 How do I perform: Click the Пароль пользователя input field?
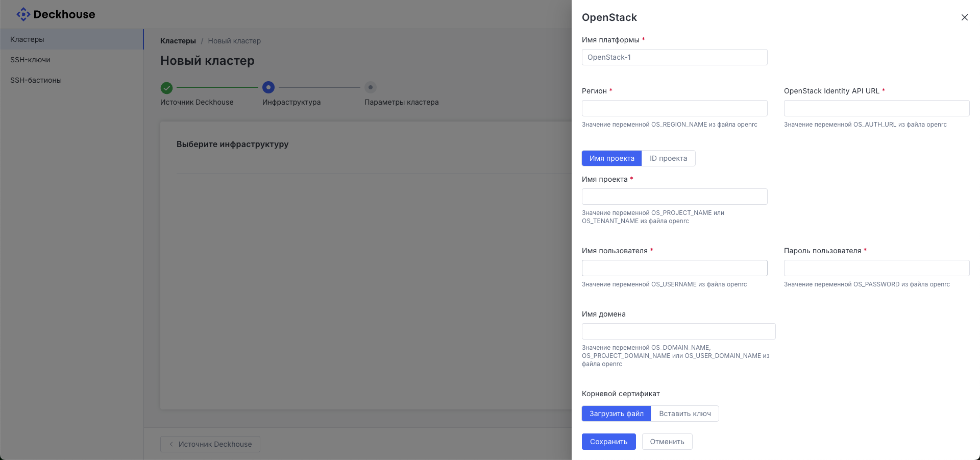click(876, 268)
